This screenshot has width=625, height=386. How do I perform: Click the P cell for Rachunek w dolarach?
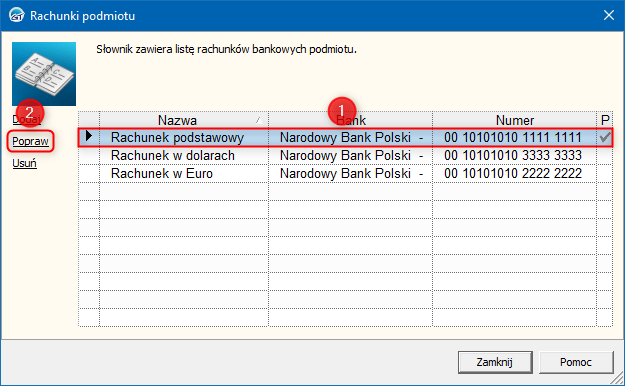[x=605, y=155]
